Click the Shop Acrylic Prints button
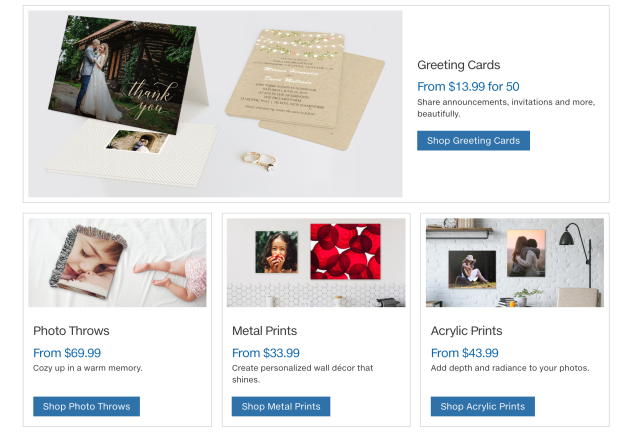Image resolution: width=636 pixels, height=433 pixels. [x=482, y=406]
